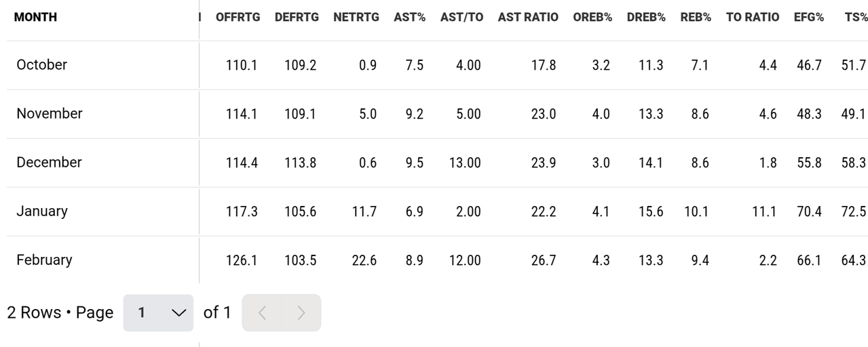
Task: Click the dropdown chevron beside page 1
Action: click(178, 312)
